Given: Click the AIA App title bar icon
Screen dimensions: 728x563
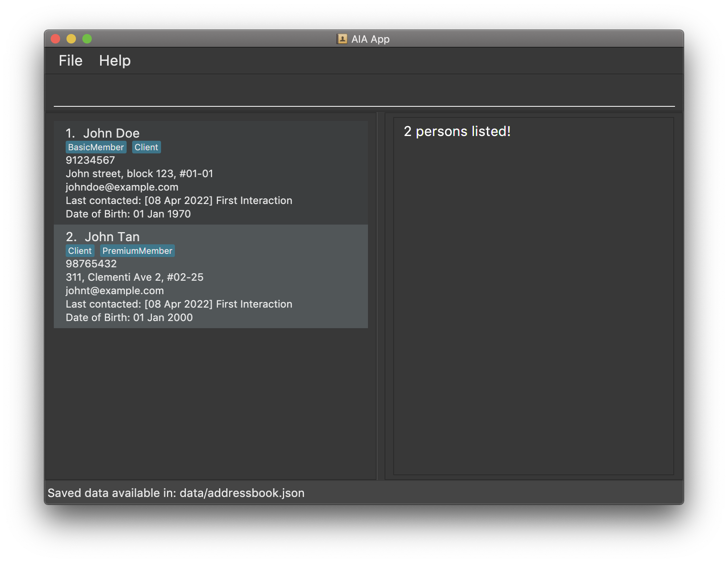Looking at the screenshot, I should 342,39.
